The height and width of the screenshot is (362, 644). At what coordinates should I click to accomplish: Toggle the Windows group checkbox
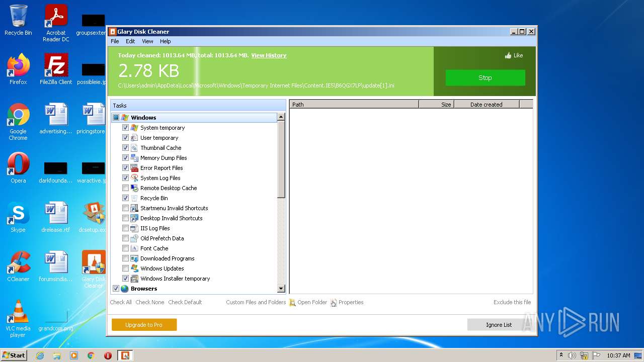[116, 118]
